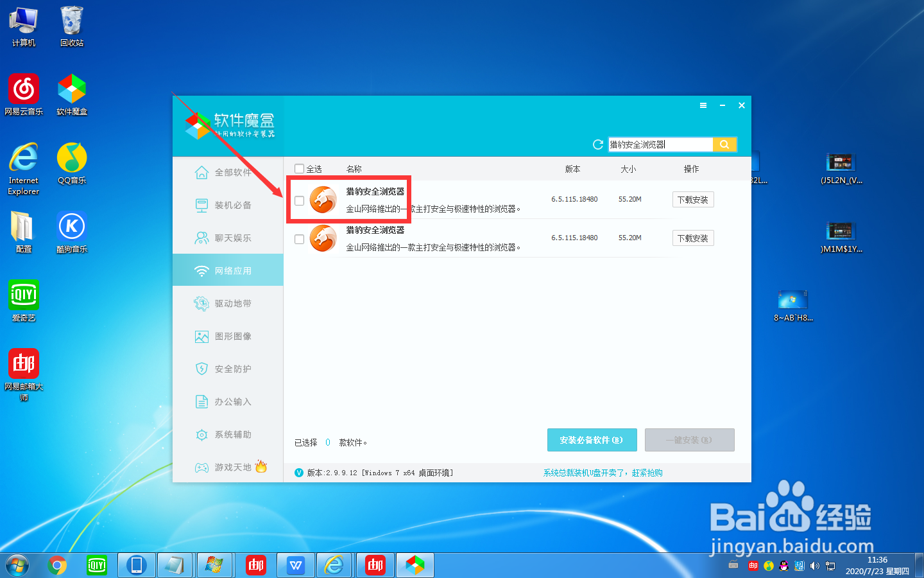Open 安全防护 category in sidebar
Screen dimensions: 924x578
tap(228, 369)
